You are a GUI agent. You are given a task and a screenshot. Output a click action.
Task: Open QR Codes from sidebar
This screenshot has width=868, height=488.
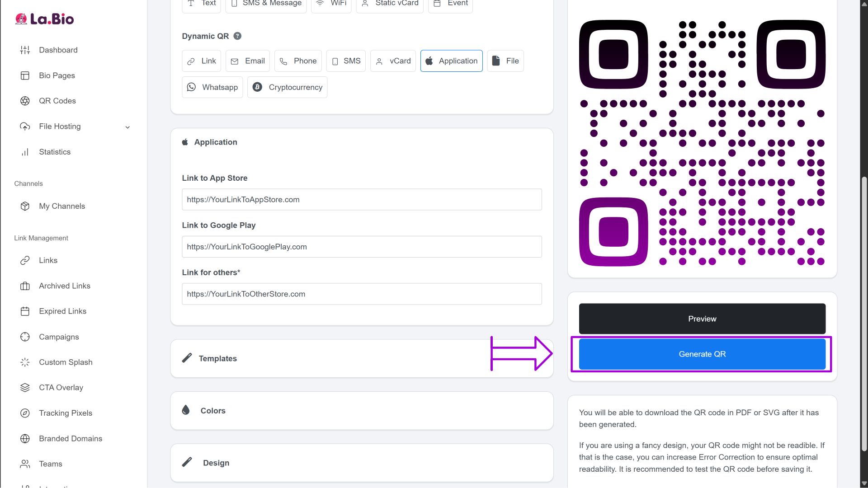pos(57,101)
